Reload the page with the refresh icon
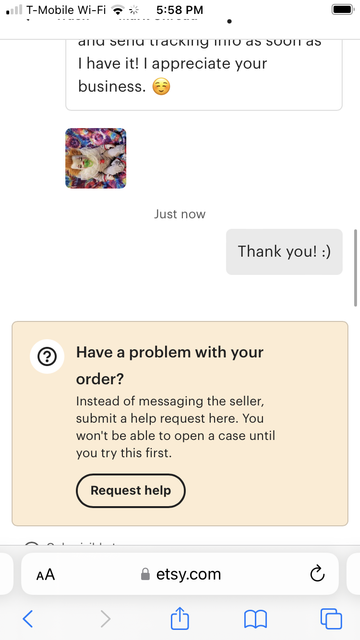The width and height of the screenshot is (360, 640). [317, 574]
